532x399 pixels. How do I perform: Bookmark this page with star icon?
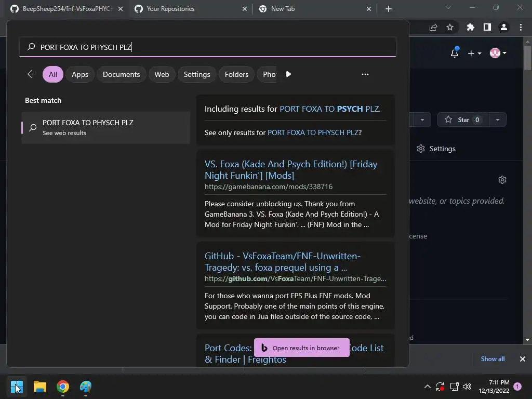tap(450, 27)
